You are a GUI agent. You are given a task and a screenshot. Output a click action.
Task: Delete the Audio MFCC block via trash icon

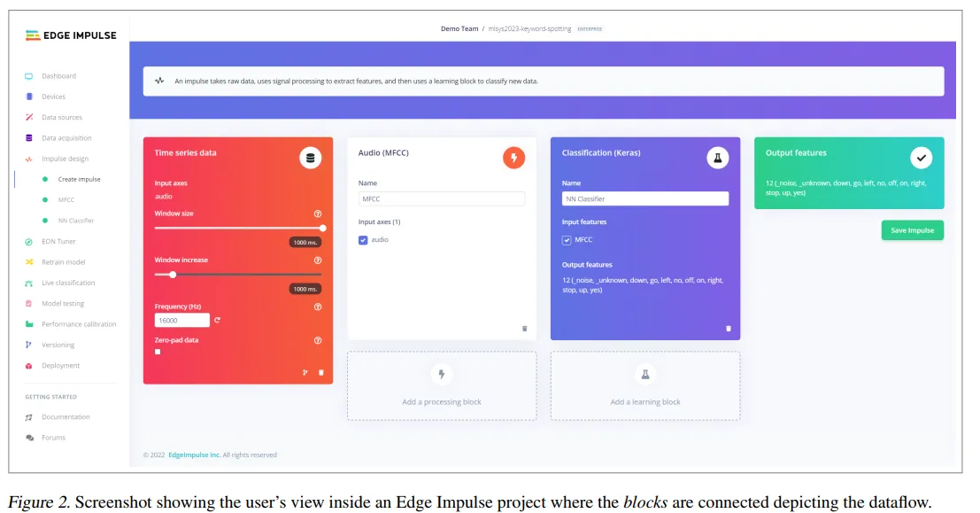(524, 329)
